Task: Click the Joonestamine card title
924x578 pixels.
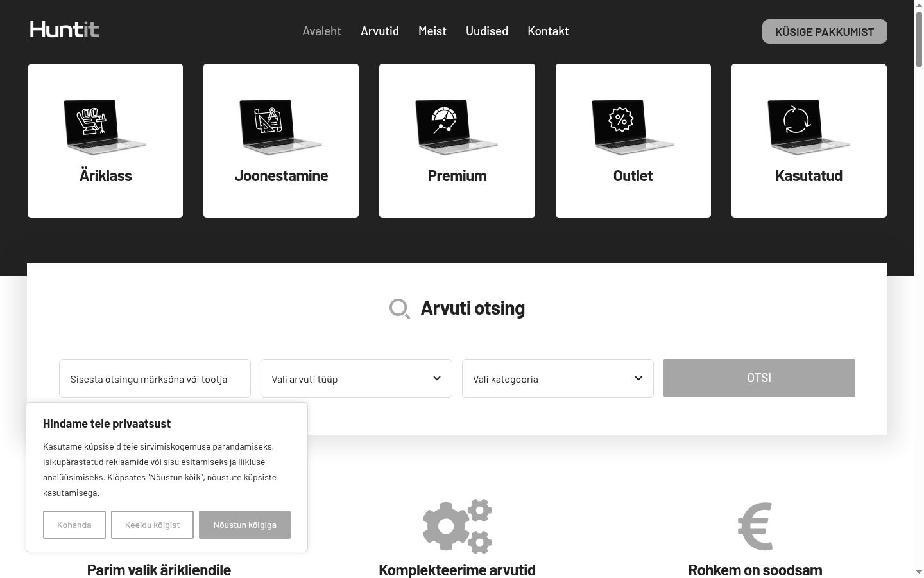Action: pos(281,176)
